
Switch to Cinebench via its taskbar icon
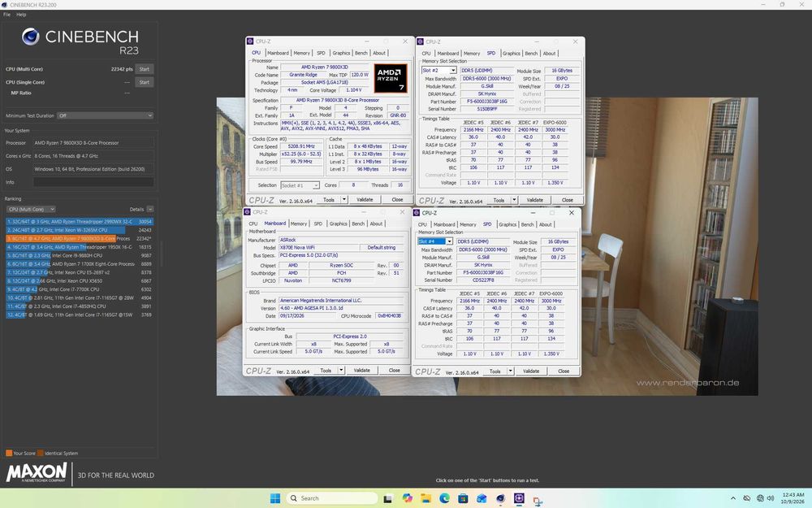(x=500, y=498)
